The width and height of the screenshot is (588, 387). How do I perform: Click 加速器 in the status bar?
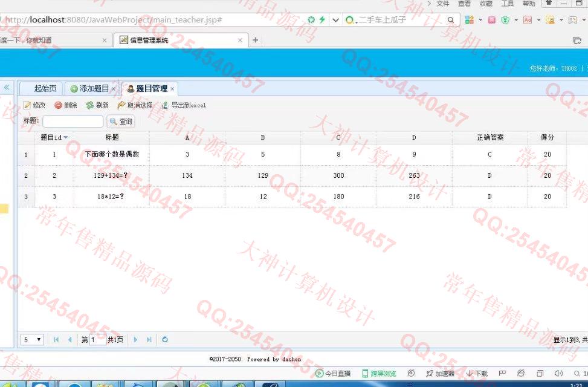tap(441, 374)
